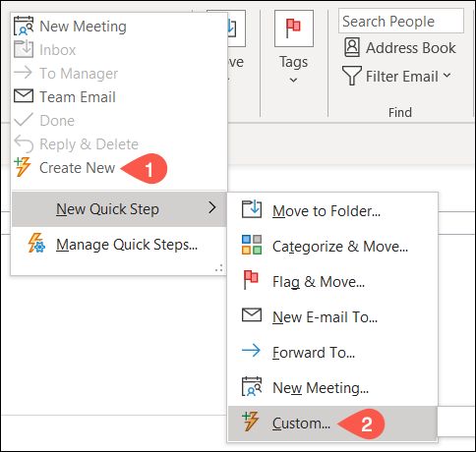Viewport: 476px width, 452px height.
Task: Click the Flag & Move red flag icon
Action: click(251, 280)
